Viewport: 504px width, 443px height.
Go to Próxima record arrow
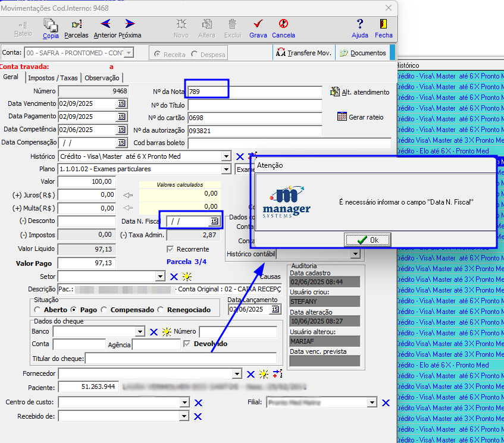[x=130, y=24]
